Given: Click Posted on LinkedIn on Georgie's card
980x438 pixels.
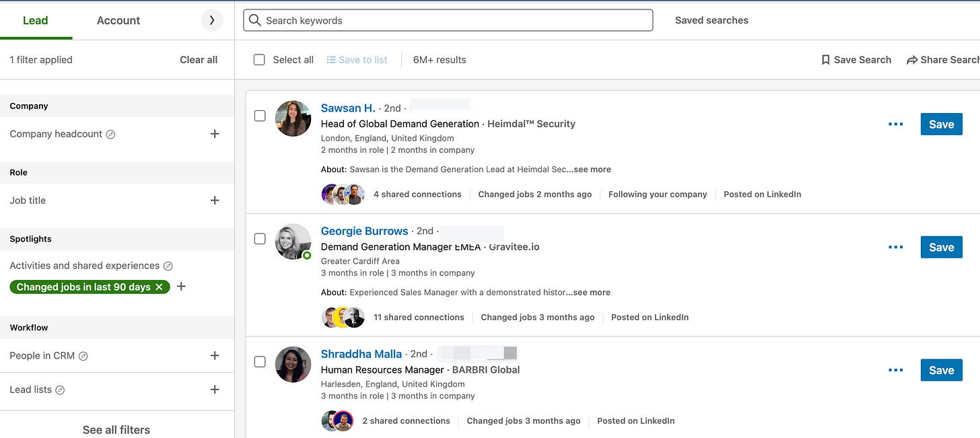Looking at the screenshot, I should [x=650, y=318].
